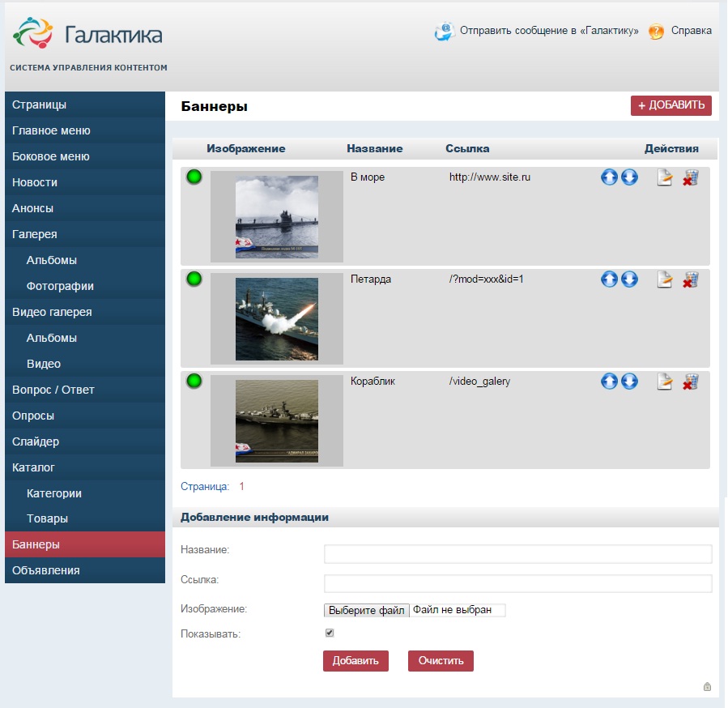Toggle green status of 'В море' banner
The width and height of the screenshot is (728, 708).
coord(194,177)
